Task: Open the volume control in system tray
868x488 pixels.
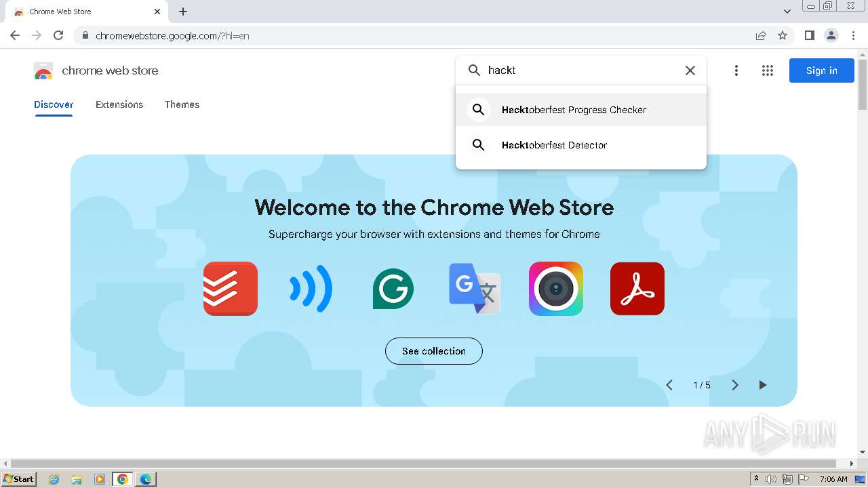Action: click(x=771, y=479)
